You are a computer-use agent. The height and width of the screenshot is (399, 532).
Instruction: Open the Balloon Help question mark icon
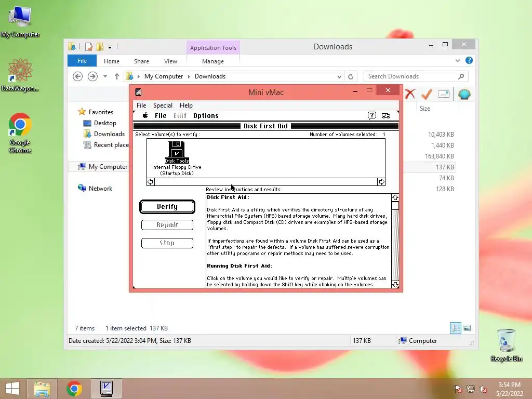click(x=372, y=116)
